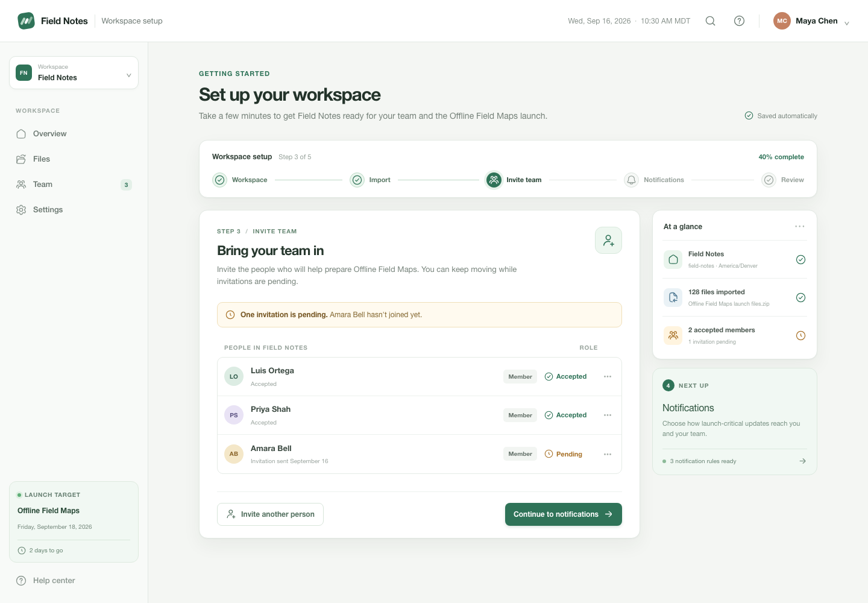Click the accepted members people icon

[x=673, y=336]
